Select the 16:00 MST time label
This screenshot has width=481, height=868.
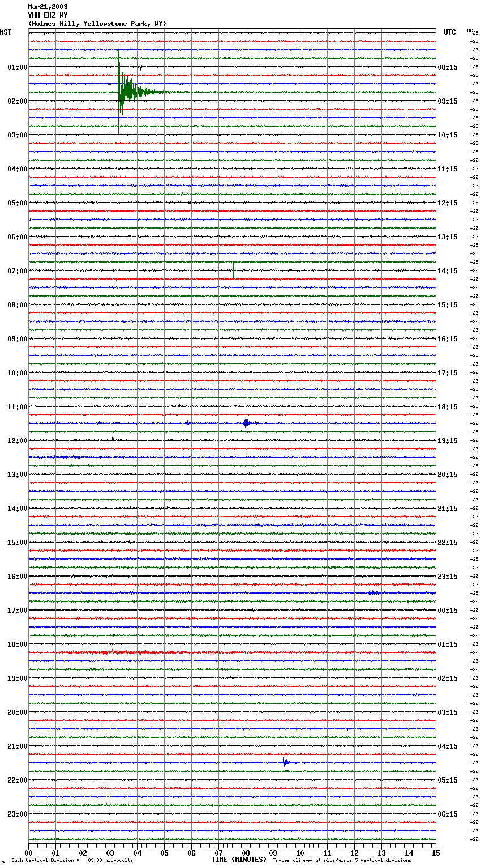coord(18,577)
